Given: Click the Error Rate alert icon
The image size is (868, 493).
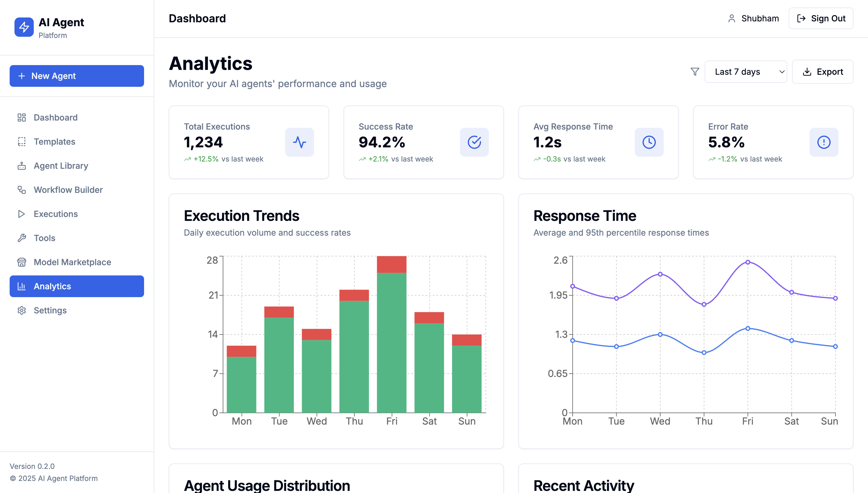Looking at the screenshot, I should pos(823,142).
